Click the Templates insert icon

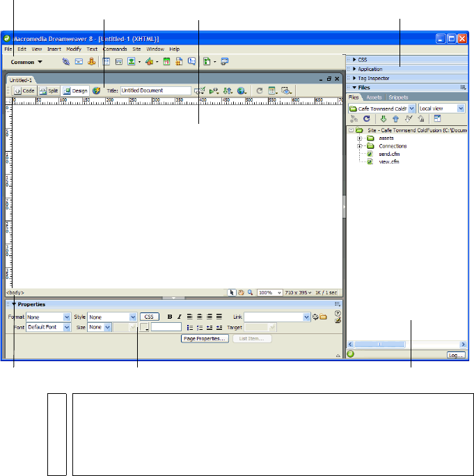click(x=207, y=62)
